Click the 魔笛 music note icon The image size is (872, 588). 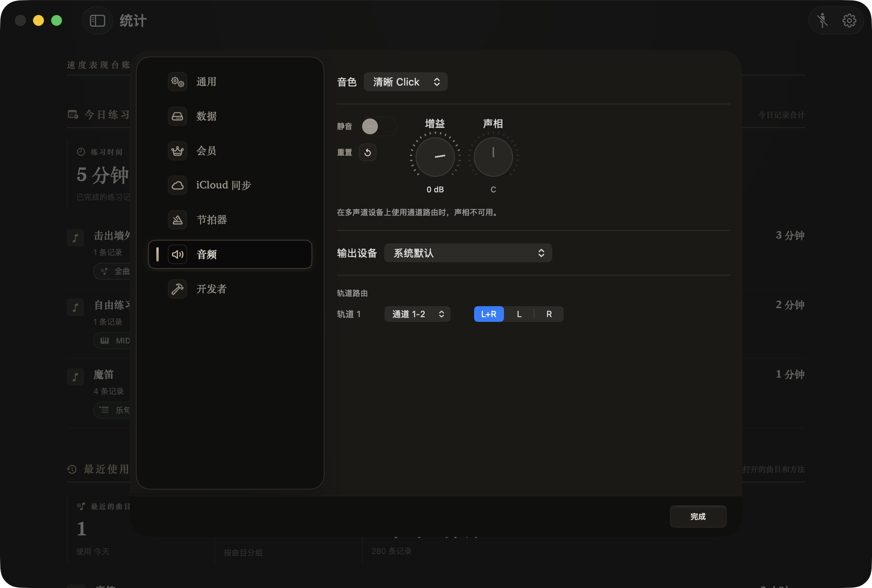(x=75, y=377)
